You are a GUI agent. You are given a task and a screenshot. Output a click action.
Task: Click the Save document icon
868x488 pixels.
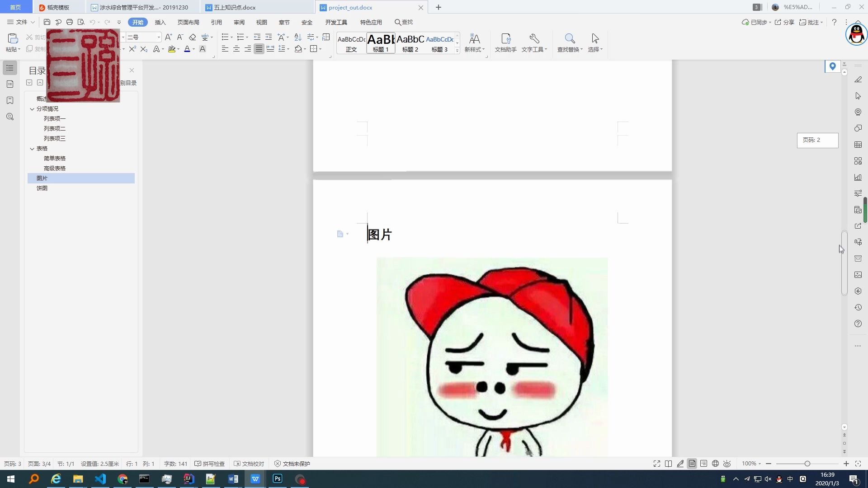coord(47,22)
